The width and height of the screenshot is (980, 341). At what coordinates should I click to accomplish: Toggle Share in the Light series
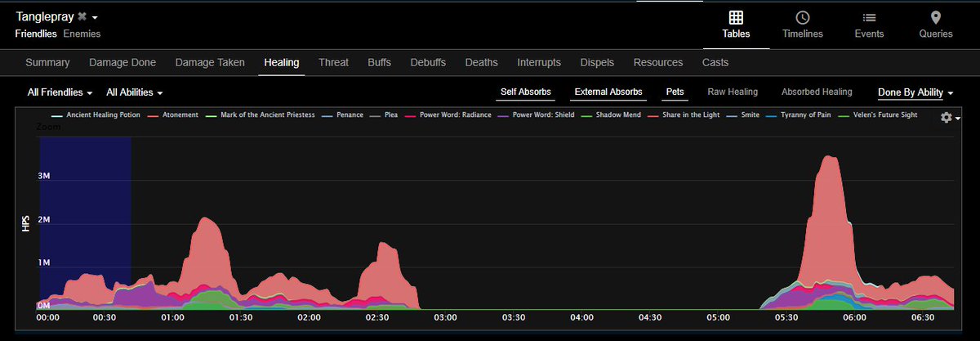pyautogui.click(x=683, y=115)
